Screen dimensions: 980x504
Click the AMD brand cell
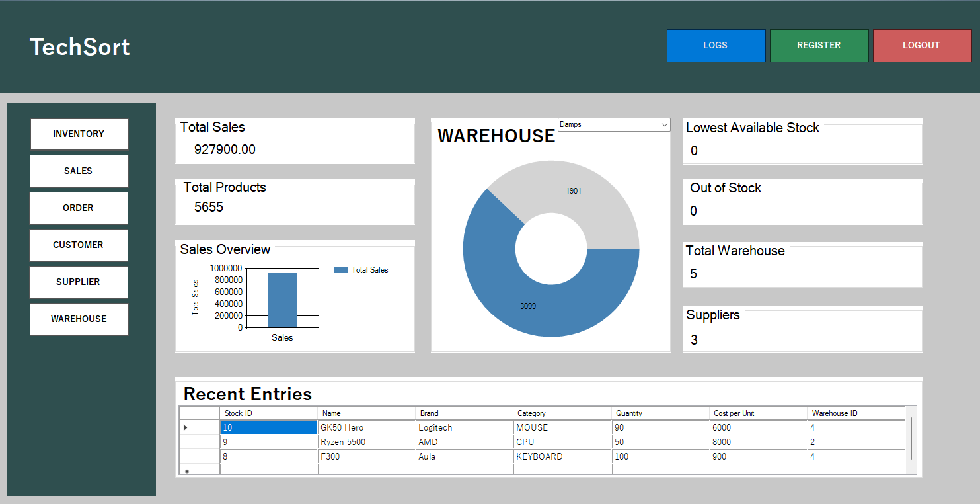[465, 442]
